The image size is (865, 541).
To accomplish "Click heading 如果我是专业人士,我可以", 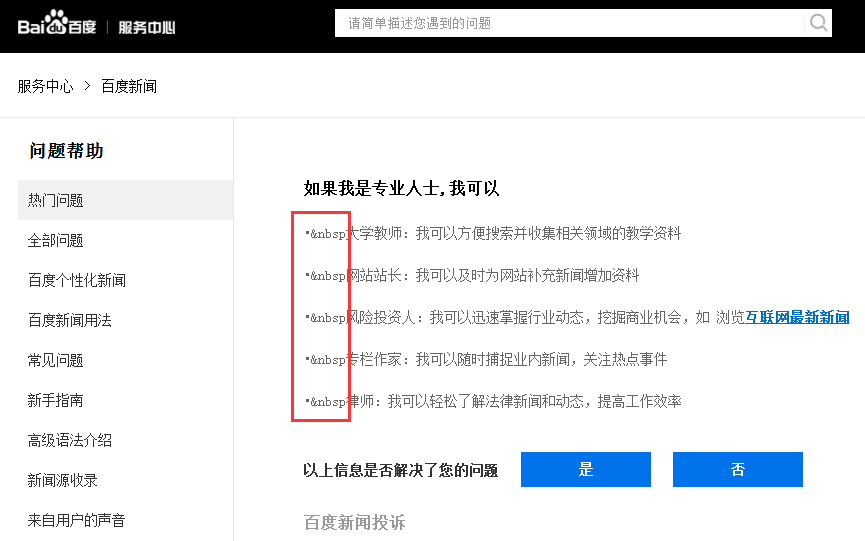I will (x=401, y=189).
